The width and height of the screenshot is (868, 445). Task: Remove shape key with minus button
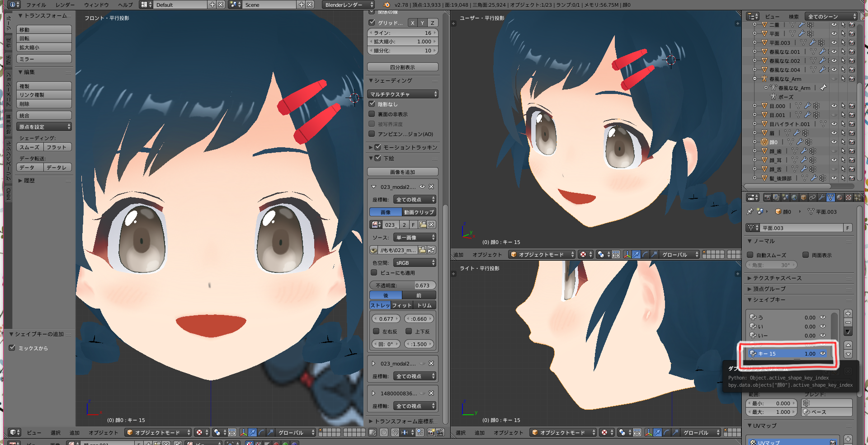(848, 323)
